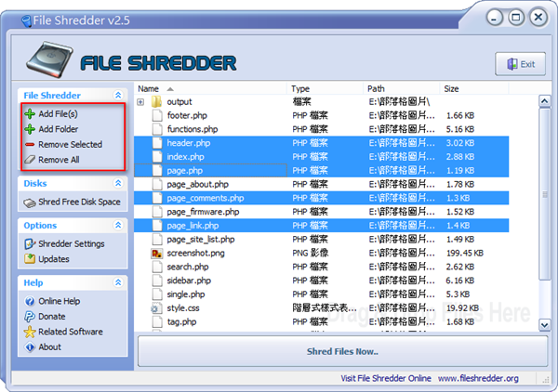Click scrollbar down arrow in file list
The width and height of the screenshot is (558, 392).
click(x=544, y=325)
